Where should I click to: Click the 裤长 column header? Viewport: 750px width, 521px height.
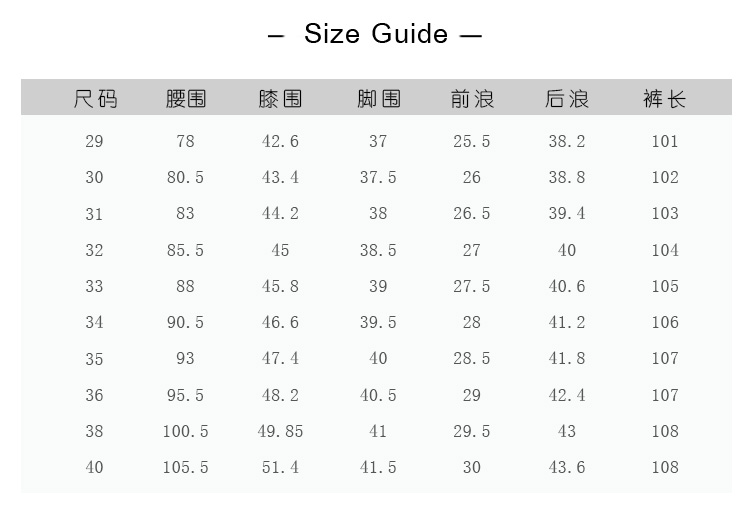[x=665, y=99]
